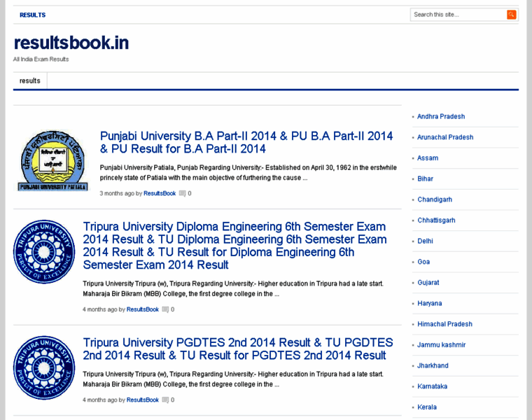
Task: Open Goa category link
Action: 423,262
